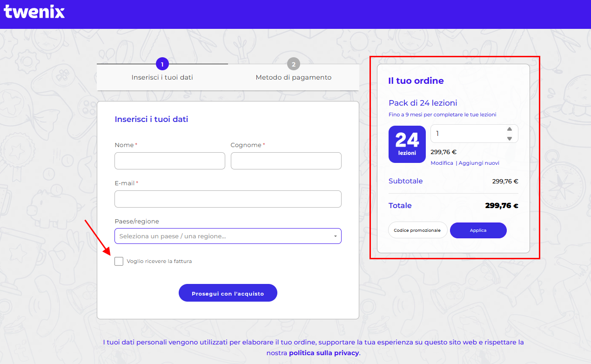
Task: Focus the Nome input field
Action: point(170,161)
